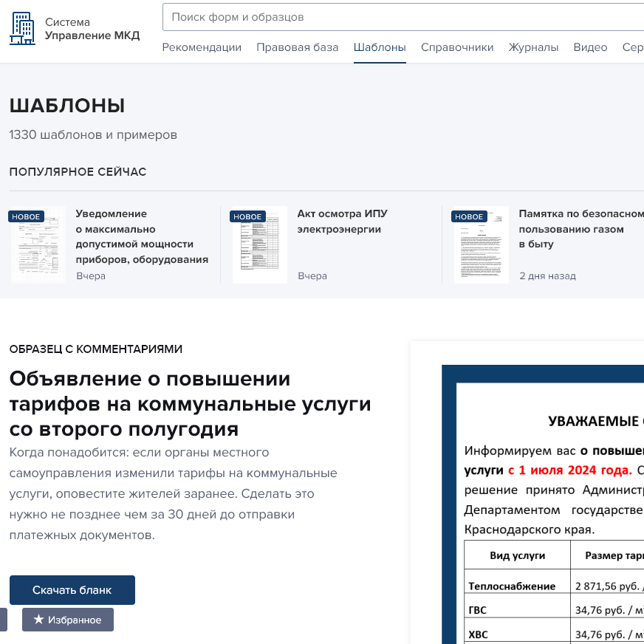
Task: Click the 'ПОПУЛЯРНОЕ СЕЙЧАС' section heading
Action: [x=78, y=171]
